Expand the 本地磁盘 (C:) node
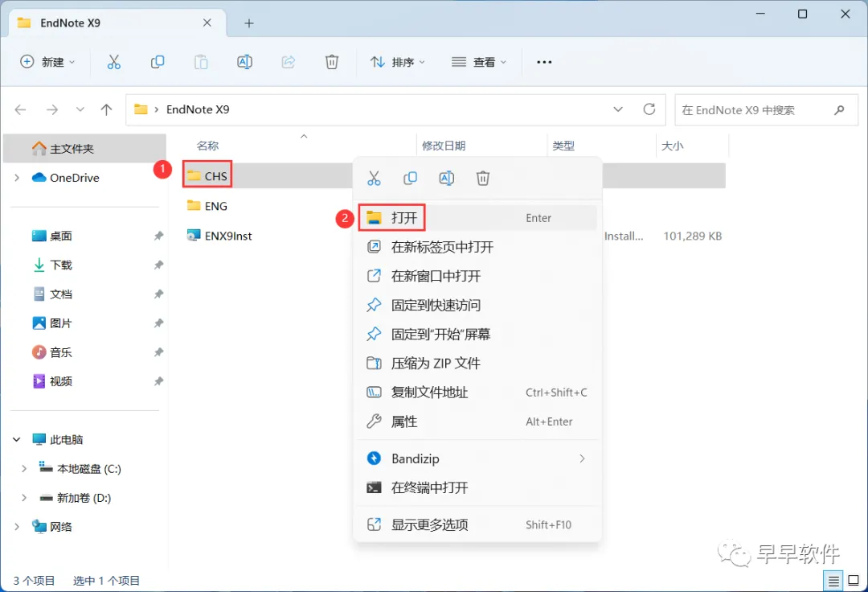868x592 pixels. (x=24, y=468)
